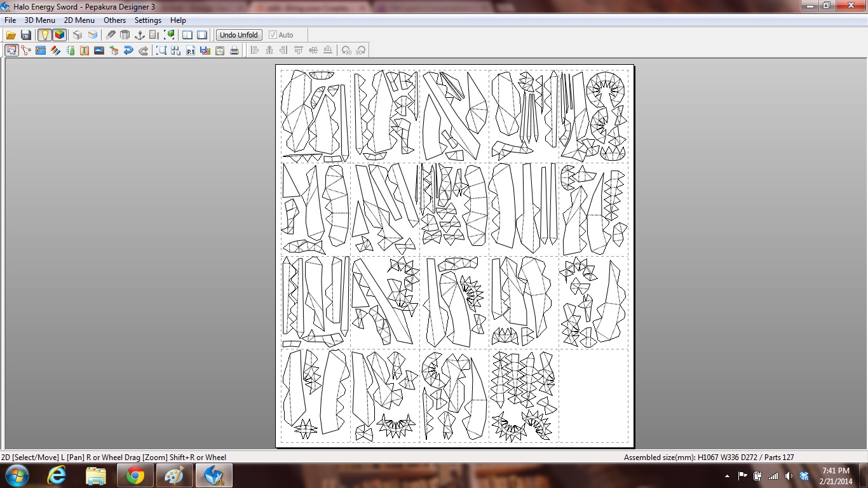Click the volume speaker tray icon
This screenshot has width=868, height=488.
coord(789,476)
